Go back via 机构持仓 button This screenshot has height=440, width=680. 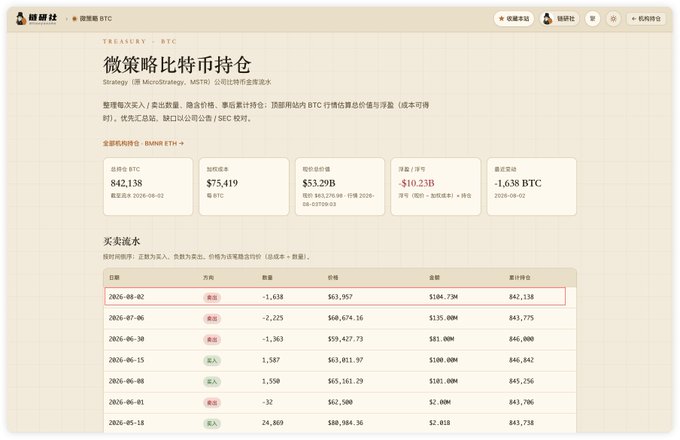(646, 19)
